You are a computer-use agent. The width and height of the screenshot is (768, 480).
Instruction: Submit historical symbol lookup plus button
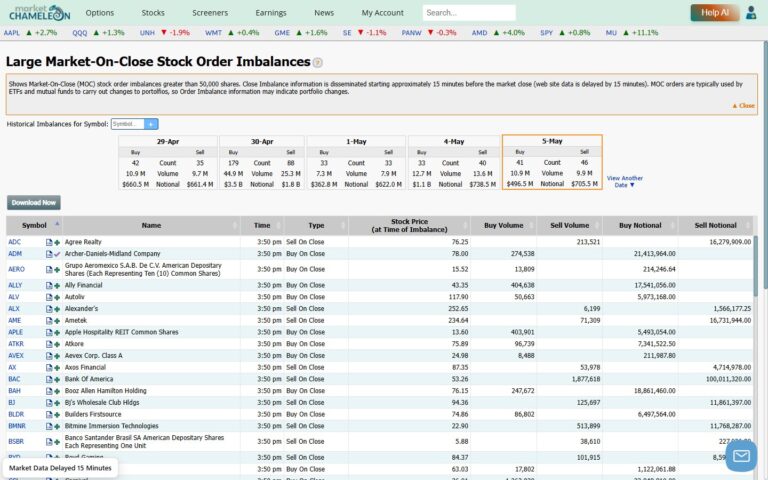(151, 124)
